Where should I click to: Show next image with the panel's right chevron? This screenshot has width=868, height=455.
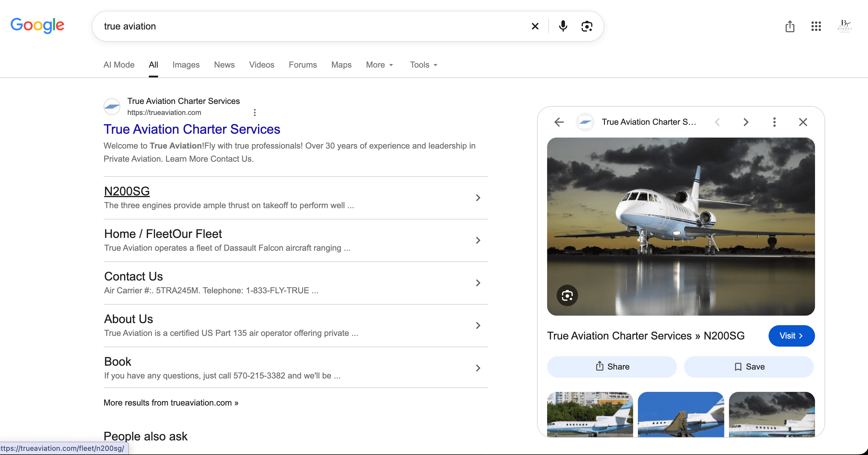pos(746,122)
